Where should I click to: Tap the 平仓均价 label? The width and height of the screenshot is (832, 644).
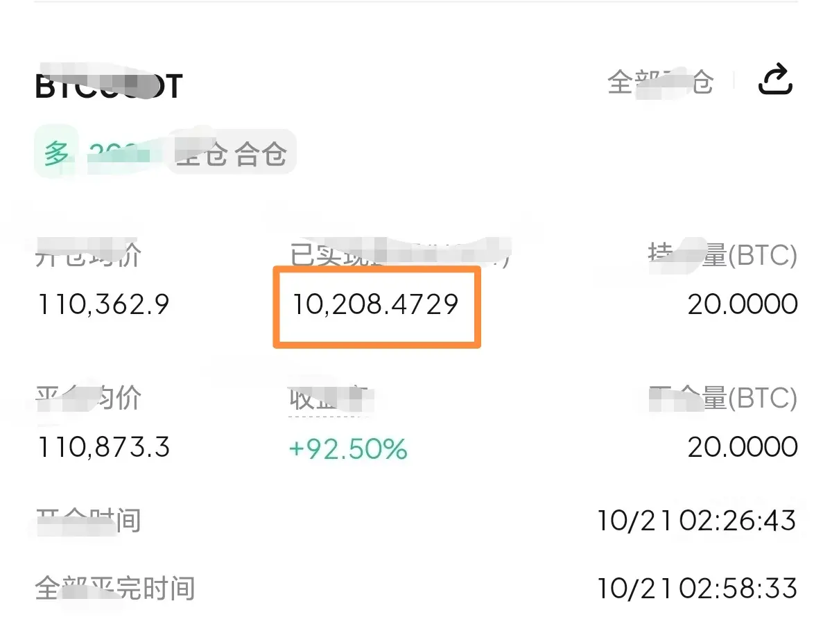88,398
